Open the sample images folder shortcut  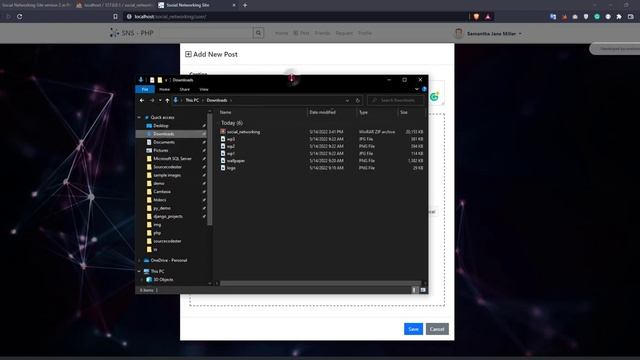click(167, 175)
